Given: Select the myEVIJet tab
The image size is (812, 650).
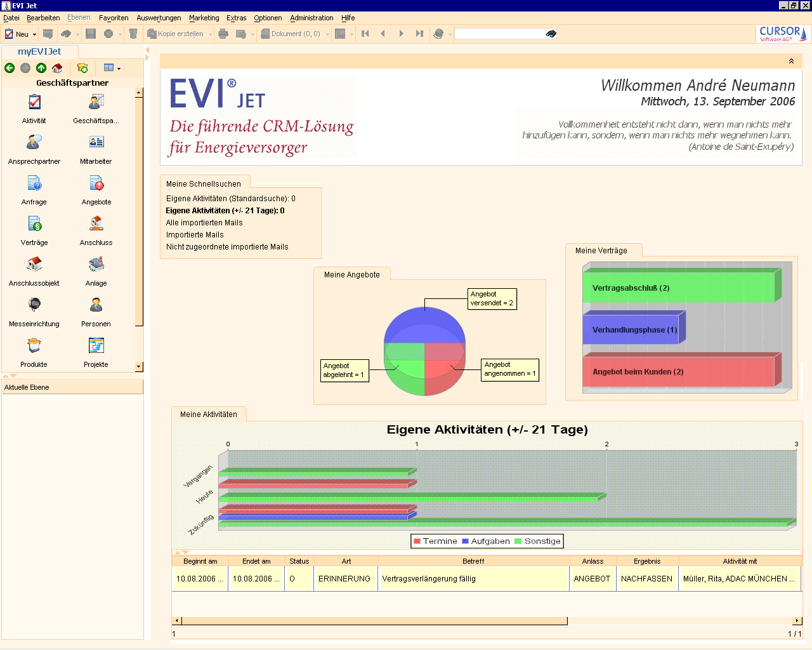Looking at the screenshot, I should 39,51.
